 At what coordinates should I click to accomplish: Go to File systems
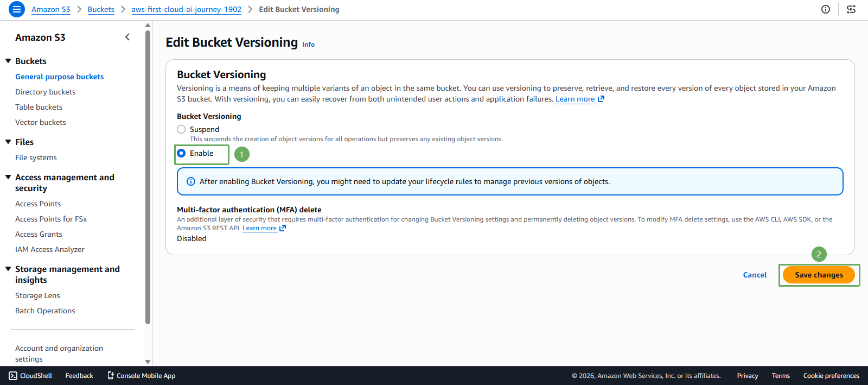[x=36, y=157]
